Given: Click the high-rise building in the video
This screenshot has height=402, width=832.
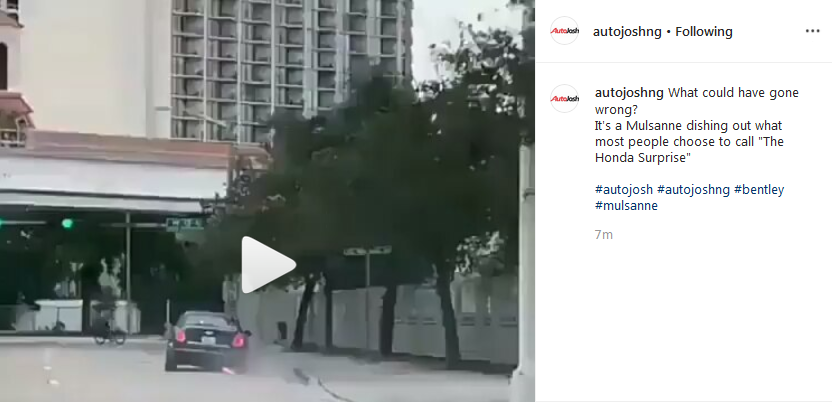Looking at the screenshot, I should 291,66.
